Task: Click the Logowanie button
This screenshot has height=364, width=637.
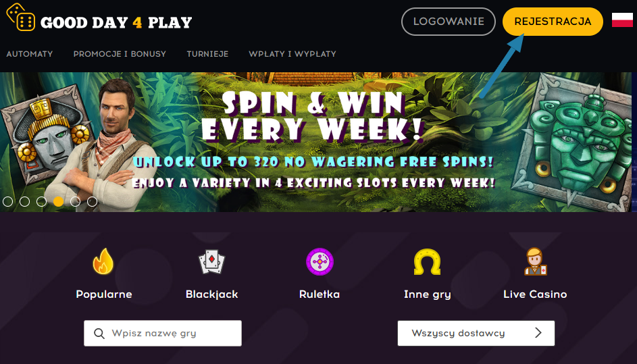Action: tap(449, 22)
